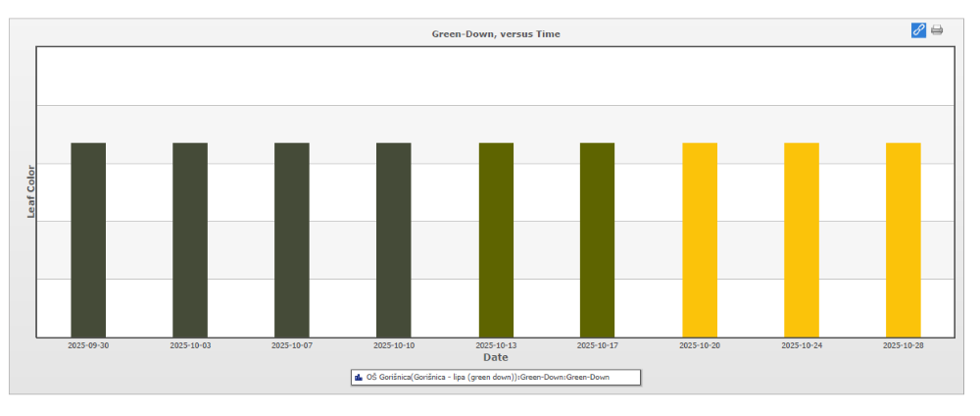Click the bar for 2025-10-07
Screen dimensions: 980x416
292,239
